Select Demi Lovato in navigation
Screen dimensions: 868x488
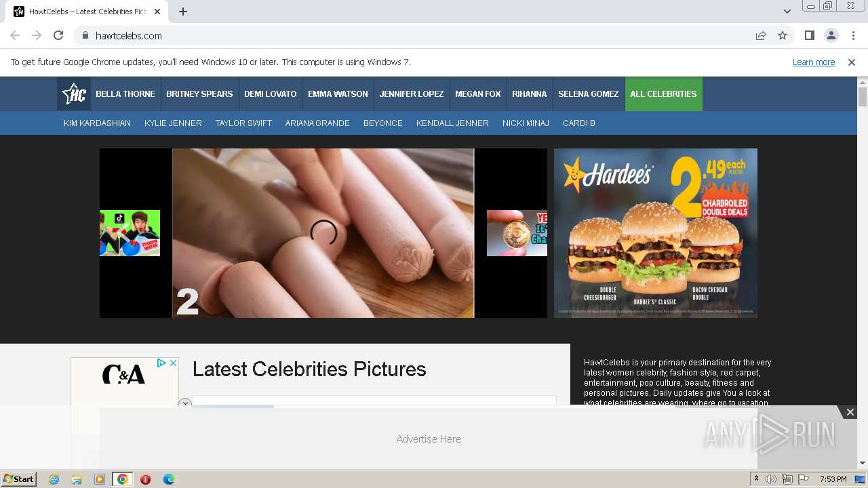click(x=271, y=94)
